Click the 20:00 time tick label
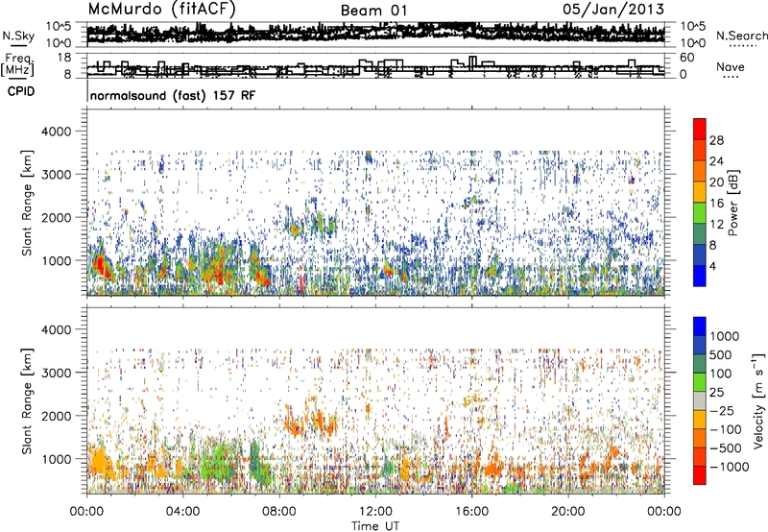The width and height of the screenshot is (768, 532). tap(567, 512)
